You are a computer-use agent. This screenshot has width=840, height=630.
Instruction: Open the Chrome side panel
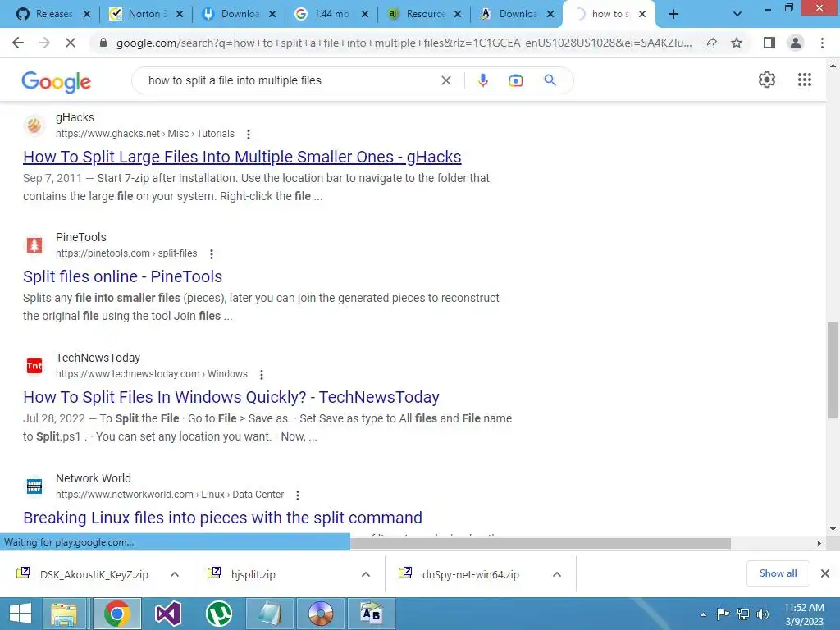click(x=769, y=43)
